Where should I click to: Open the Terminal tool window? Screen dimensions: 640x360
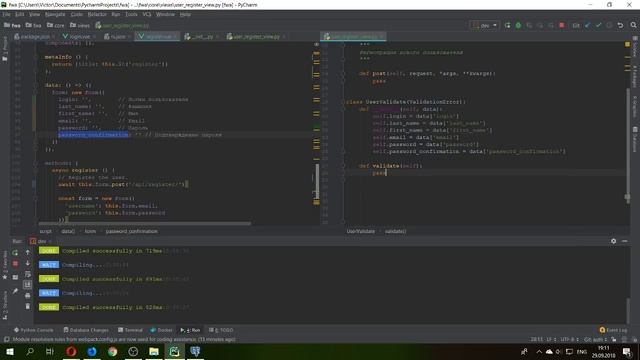click(130, 330)
